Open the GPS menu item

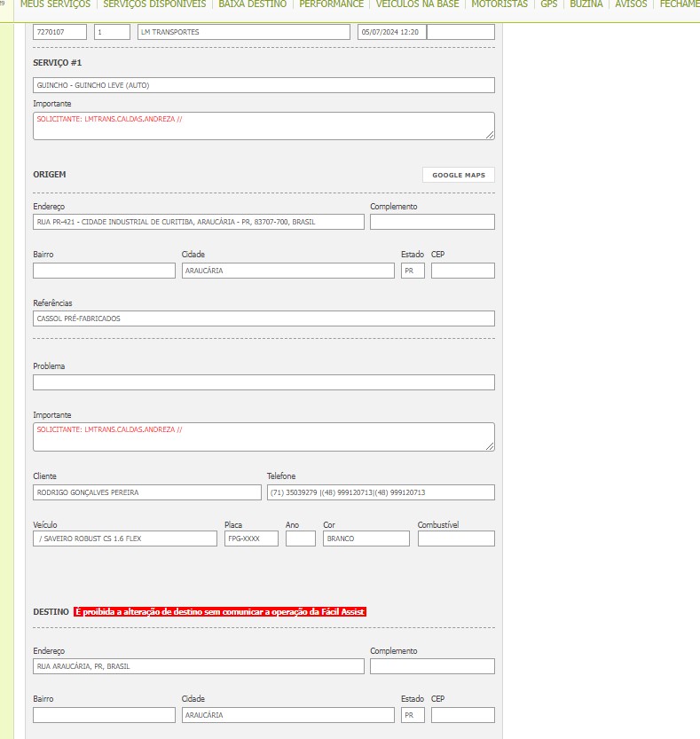[x=548, y=4]
